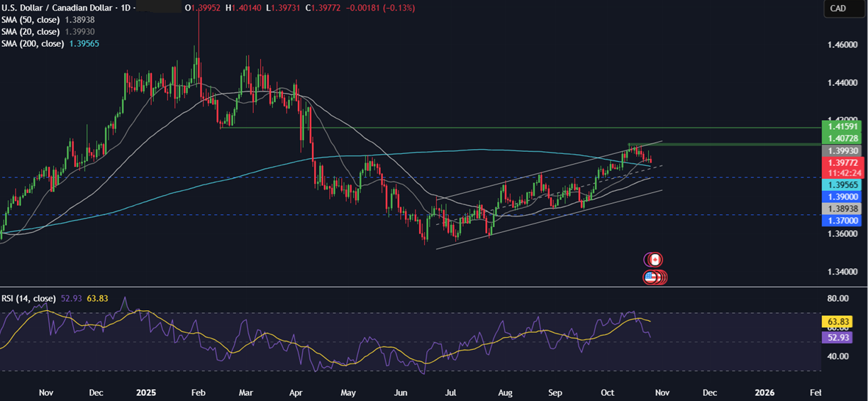Click the 2026 label on the time axis

pyautogui.click(x=764, y=392)
